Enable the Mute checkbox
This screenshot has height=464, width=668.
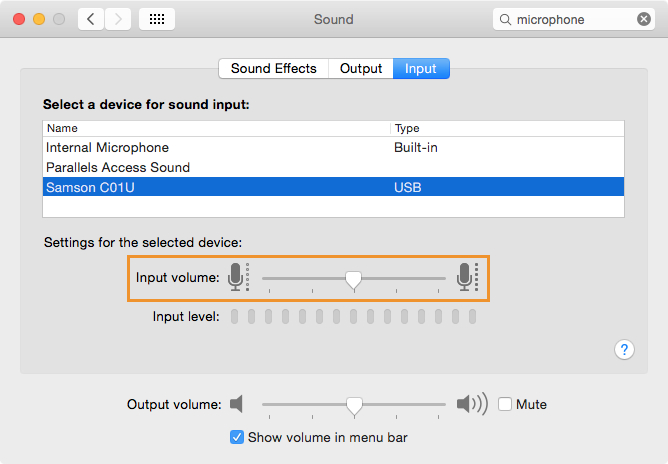click(505, 404)
